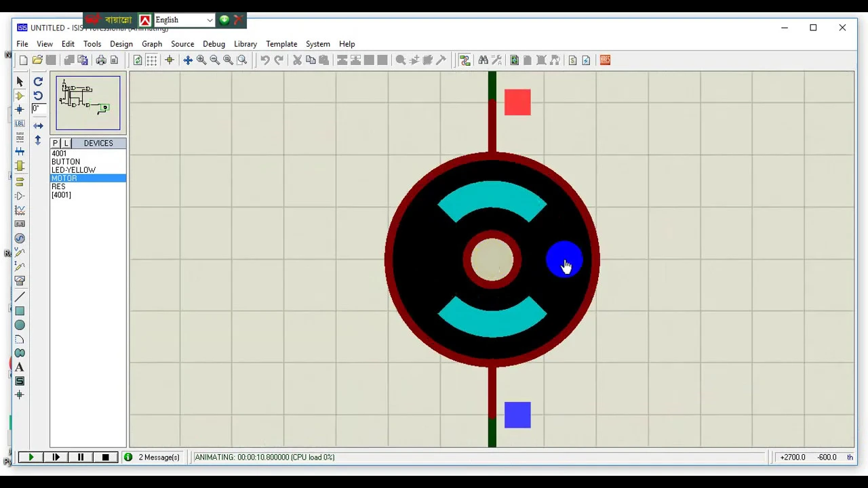Click the P pick devices button
The width and height of the screenshot is (868, 488).
pos(56,143)
